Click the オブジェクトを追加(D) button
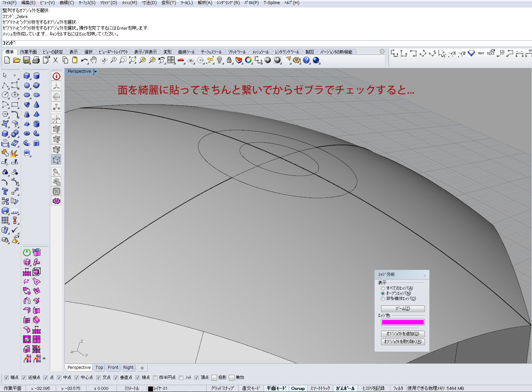The image size is (532, 392). tap(403, 334)
